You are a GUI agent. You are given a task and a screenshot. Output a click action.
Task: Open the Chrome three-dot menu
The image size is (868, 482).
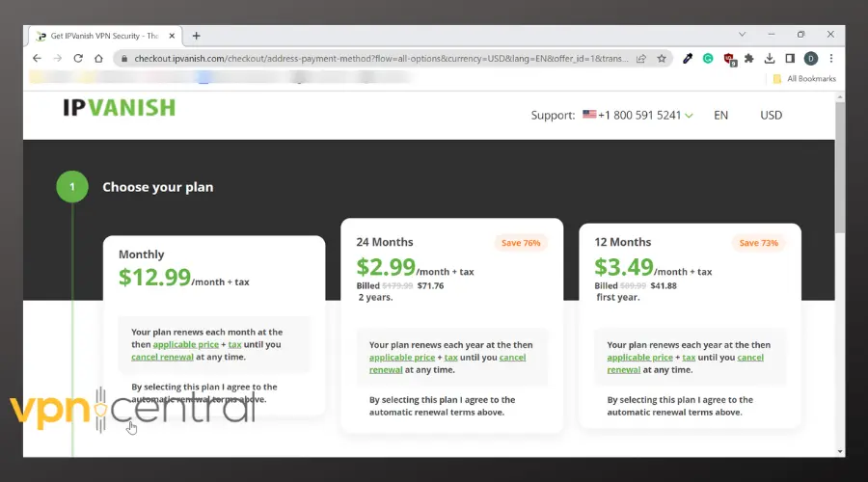(x=831, y=58)
